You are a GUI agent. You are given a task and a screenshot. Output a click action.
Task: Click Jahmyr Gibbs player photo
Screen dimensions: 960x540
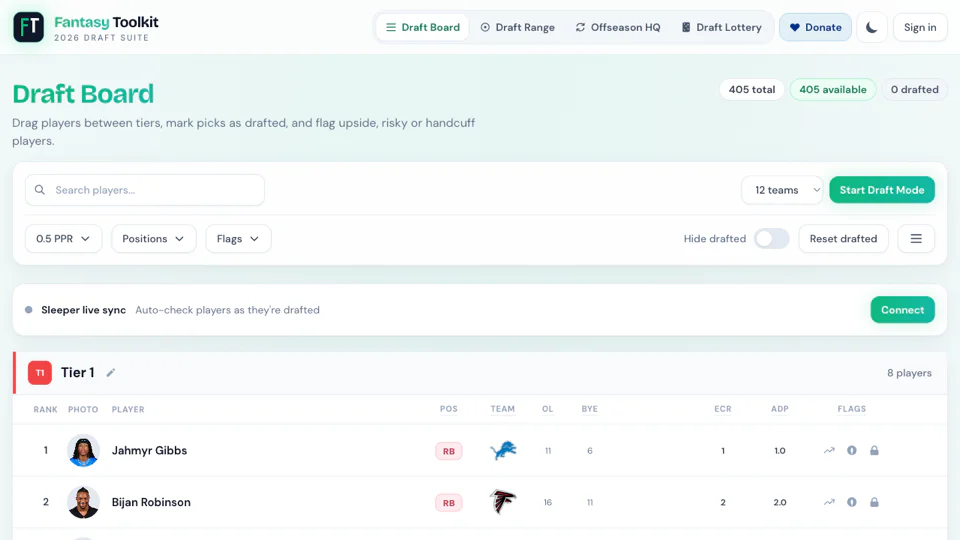point(83,451)
